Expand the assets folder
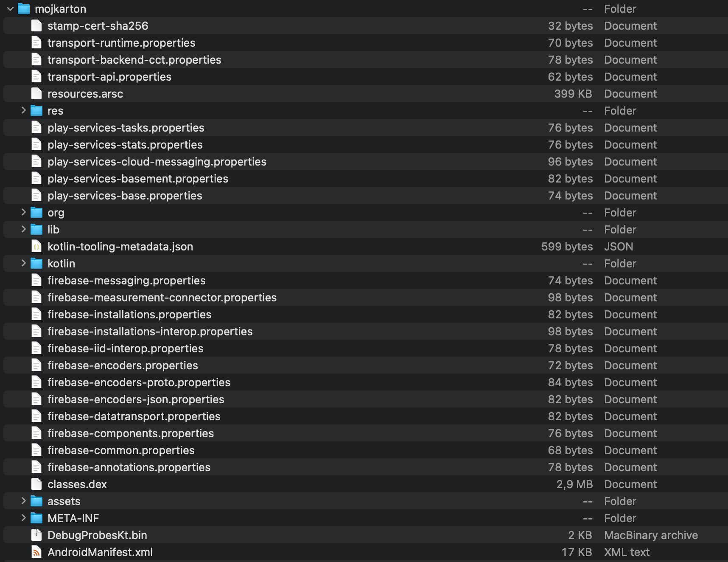This screenshot has height=562, width=728. (24, 501)
